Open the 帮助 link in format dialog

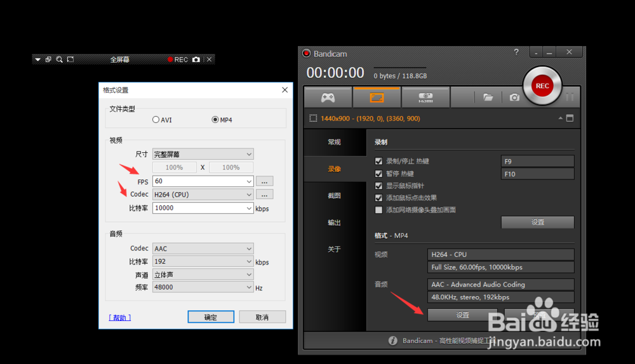tap(120, 318)
